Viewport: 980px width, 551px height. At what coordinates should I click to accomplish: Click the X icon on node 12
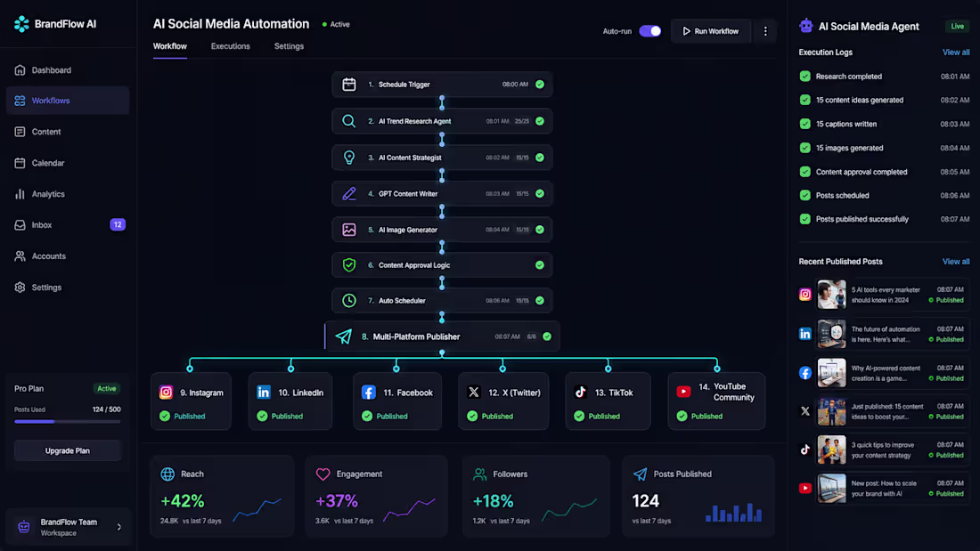(x=474, y=393)
